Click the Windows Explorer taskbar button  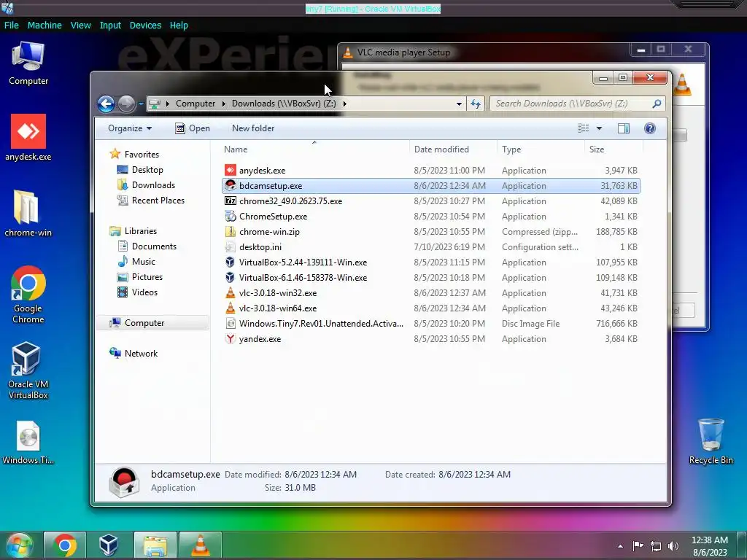coord(155,545)
